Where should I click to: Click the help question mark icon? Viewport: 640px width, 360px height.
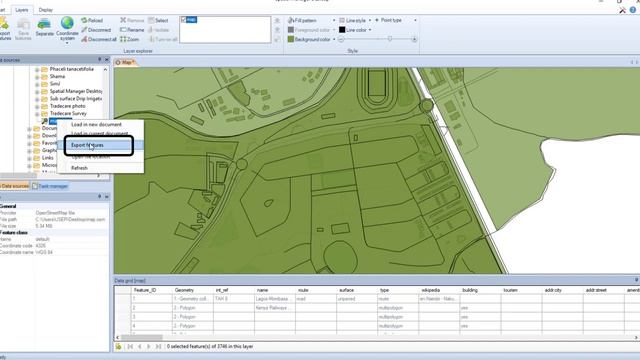633,10
